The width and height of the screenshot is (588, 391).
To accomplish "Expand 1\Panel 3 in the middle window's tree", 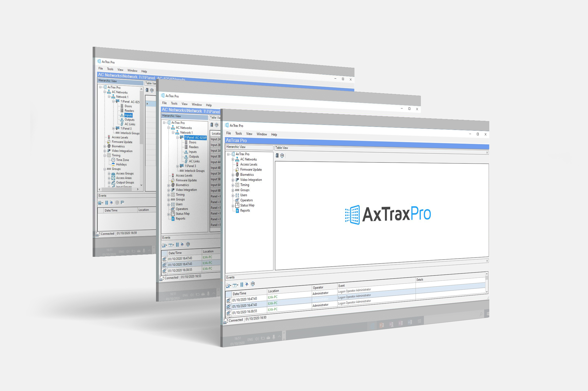I will point(177,166).
